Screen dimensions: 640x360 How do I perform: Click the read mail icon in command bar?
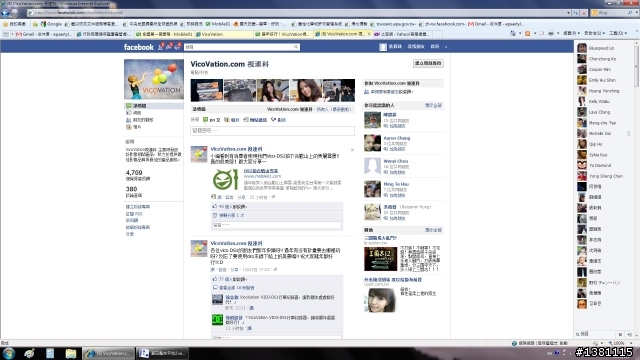click(541, 33)
